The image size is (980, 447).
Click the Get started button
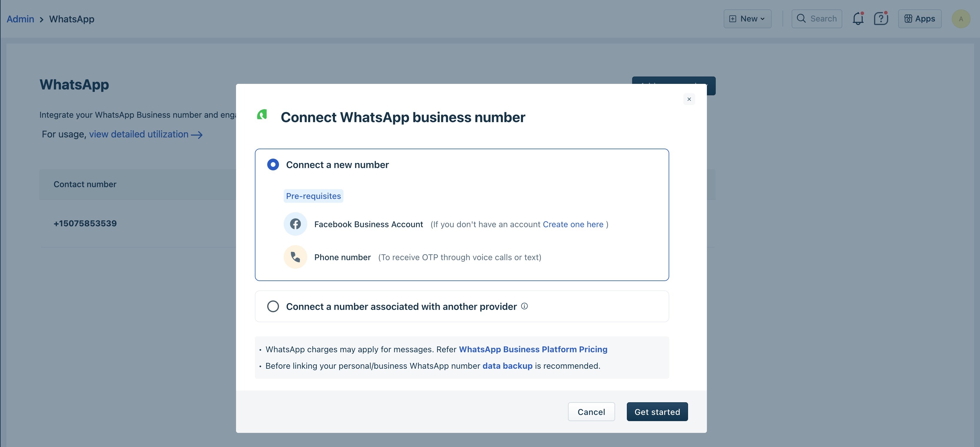[x=657, y=412]
